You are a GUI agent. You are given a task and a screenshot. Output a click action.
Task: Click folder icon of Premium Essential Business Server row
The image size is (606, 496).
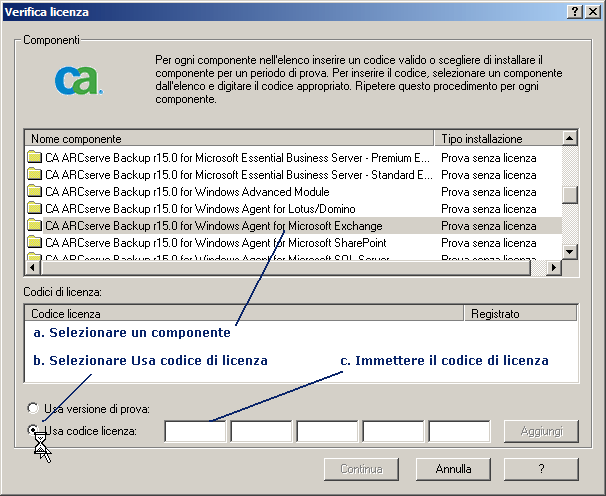[x=34, y=157]
